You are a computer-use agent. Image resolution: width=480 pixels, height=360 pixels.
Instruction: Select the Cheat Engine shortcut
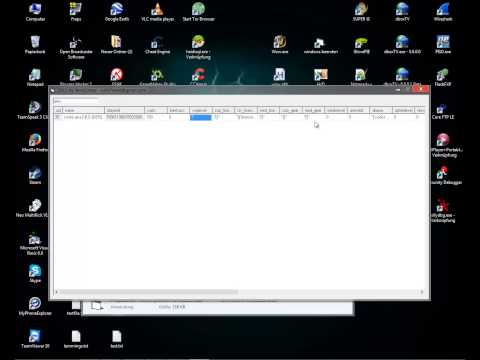(157, 45)
